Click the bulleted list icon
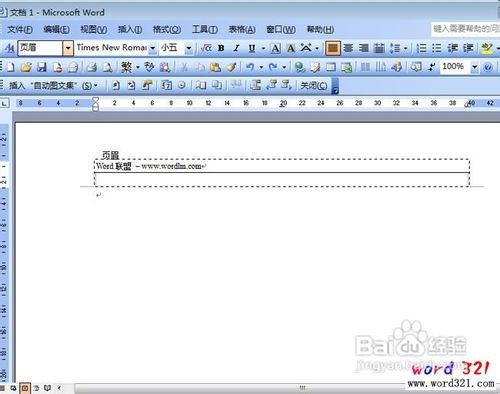Screen dimensions: 500x394 [x=437, y=48]
